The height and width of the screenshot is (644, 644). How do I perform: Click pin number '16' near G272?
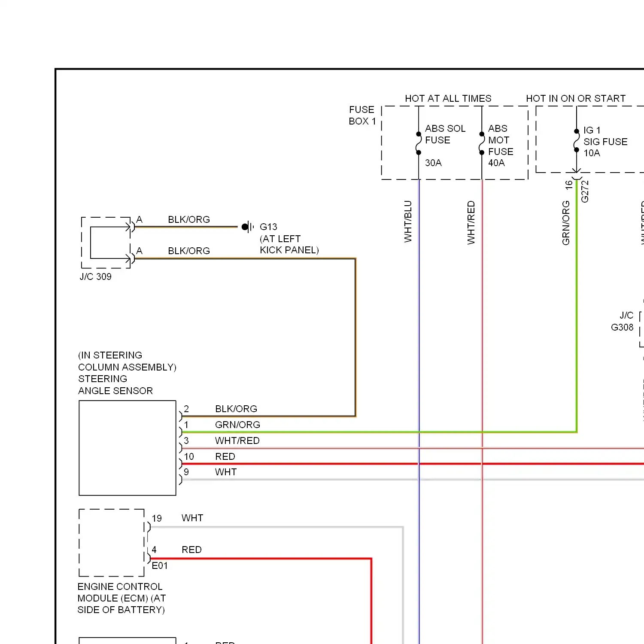pyautogui.click(x=569, y=185)
